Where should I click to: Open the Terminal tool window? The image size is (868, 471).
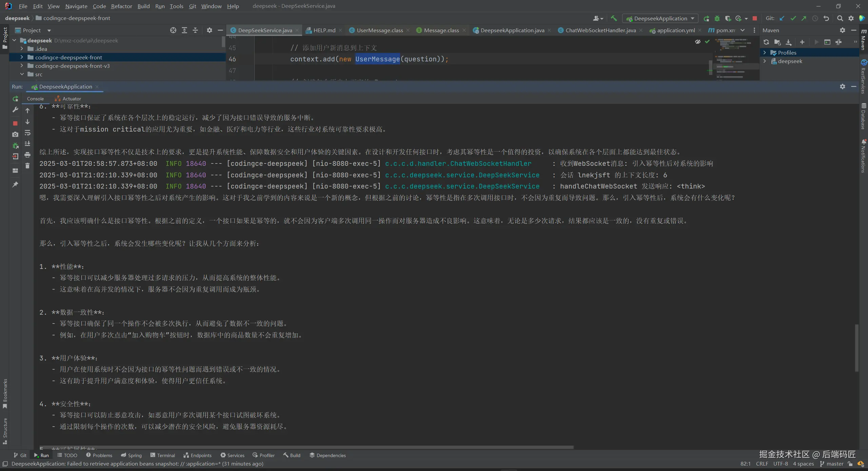(162, 455)
